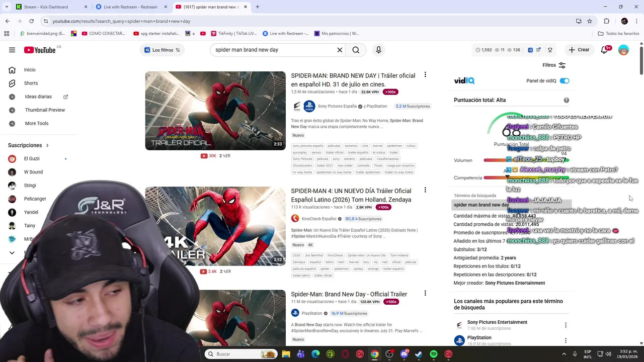Open vidIQ trophy achievements icon

click(550, 50)
